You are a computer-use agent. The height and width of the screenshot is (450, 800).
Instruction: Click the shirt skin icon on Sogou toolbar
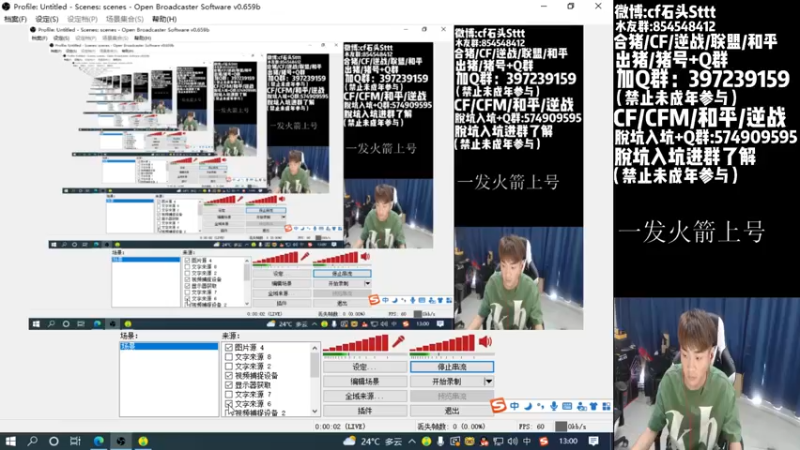click(x=593, y=406)
